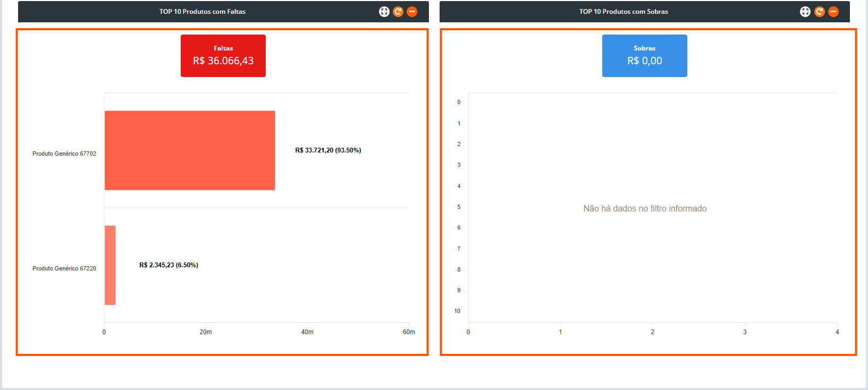Viewport: 868px width, 390px height.
Task: Expand Faltas panel to fullscreen
Action: [x=384, y=12]
